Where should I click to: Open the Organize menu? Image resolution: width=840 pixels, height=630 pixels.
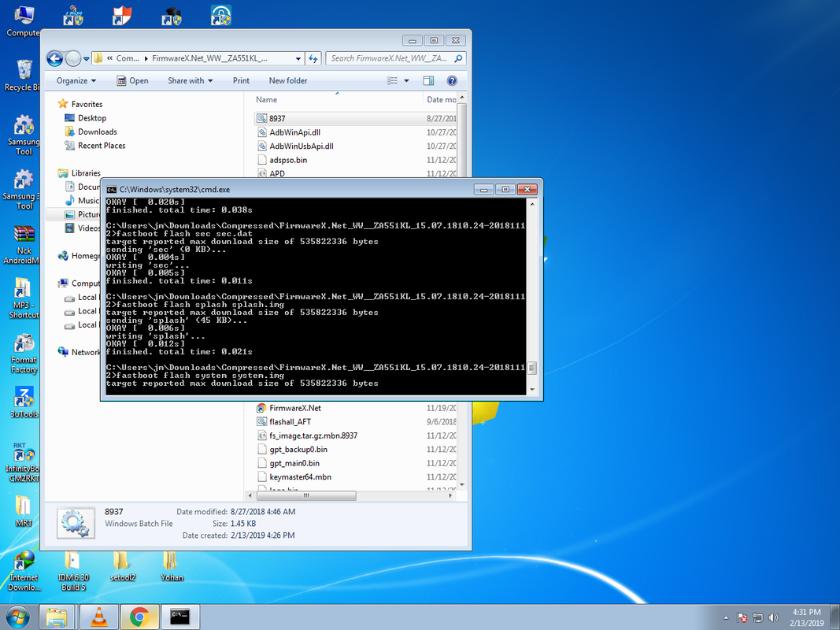click(x=76, y=80)
